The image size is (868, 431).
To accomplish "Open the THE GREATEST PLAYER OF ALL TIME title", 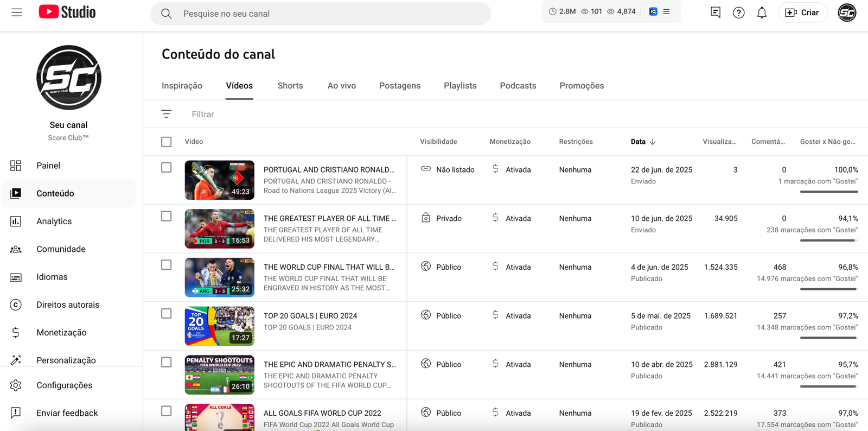I will [330, 218].
